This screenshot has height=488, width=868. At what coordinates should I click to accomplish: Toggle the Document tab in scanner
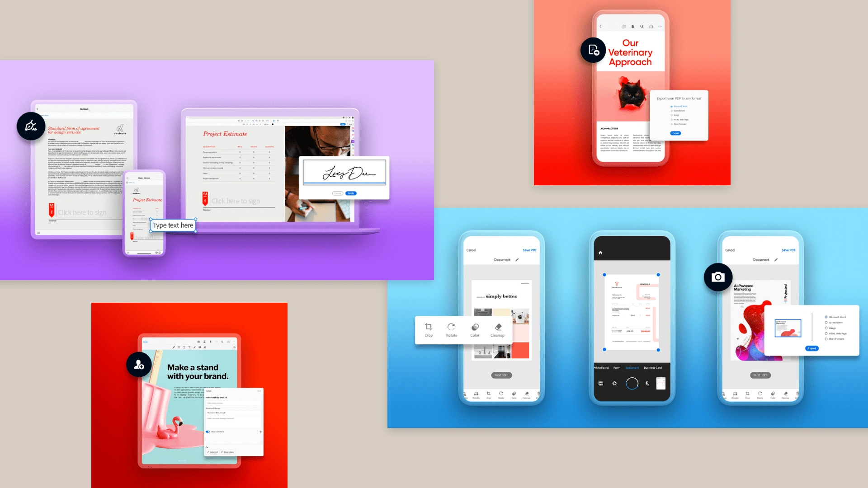631,369
